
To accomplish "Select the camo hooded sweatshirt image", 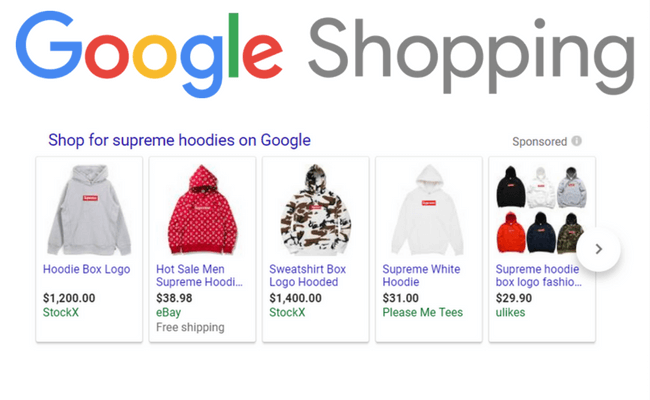I will pyautogui.click(x=315, y=210).
